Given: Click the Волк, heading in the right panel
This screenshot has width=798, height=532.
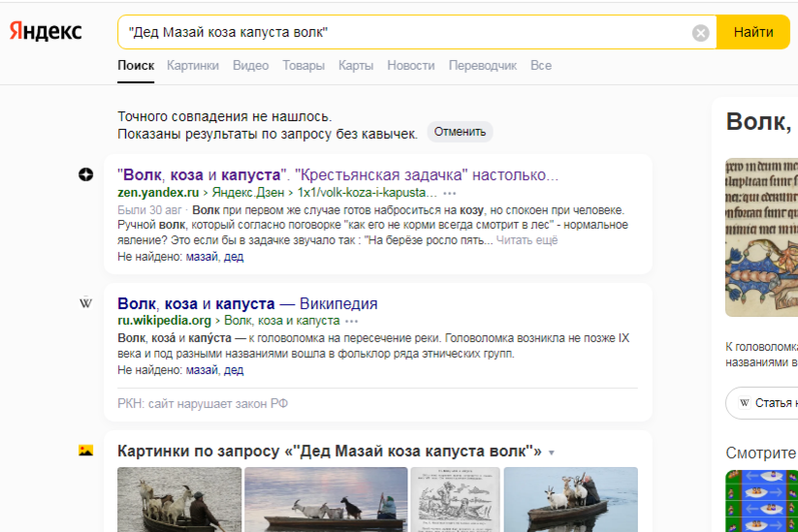Looking at the screenshot, I should pyautogui.click(x=759, y=122).
